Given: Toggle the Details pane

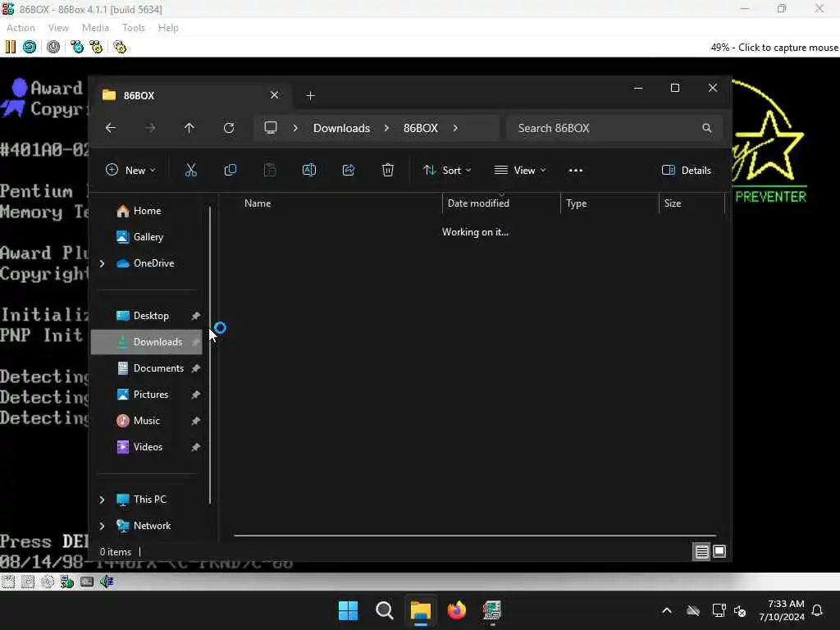Looking at the screenshot, I should (687, 171).
